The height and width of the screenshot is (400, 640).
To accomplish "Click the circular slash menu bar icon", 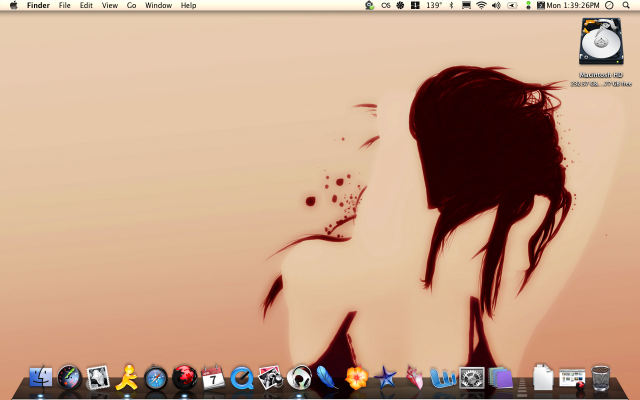I will point(609,5).
